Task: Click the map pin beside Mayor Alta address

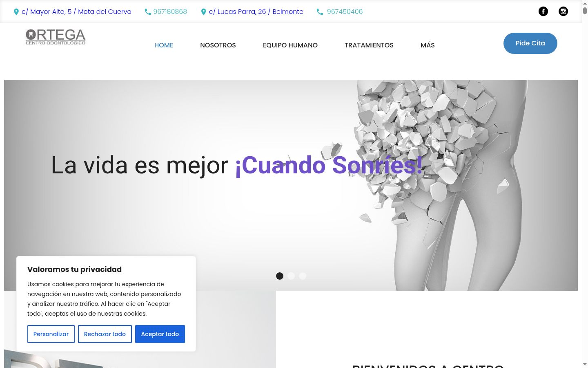Action: pos(16,12)
